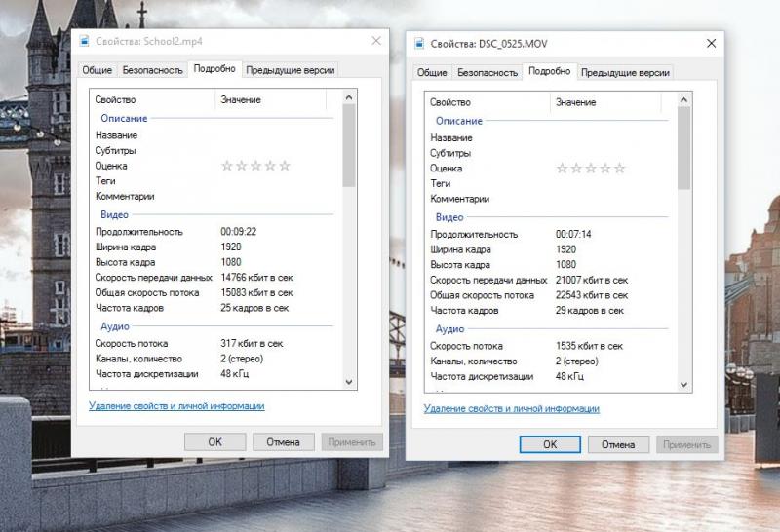The height and width of the screenshot is (532, 780).
Task: Click Свойство column header in School2.mp4 window
Action: coord(152,99)
